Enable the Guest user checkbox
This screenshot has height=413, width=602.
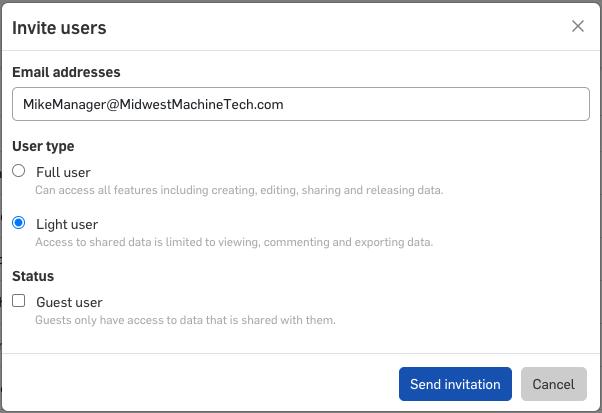click(19, 301)
